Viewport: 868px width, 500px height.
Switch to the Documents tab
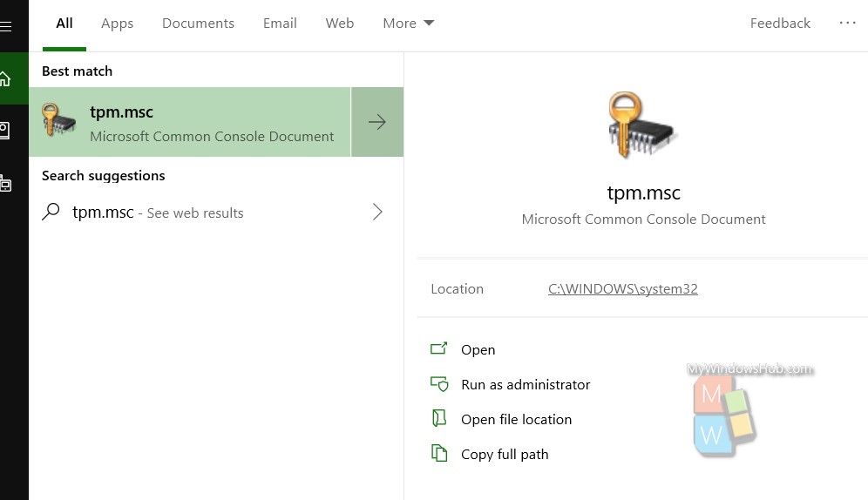(x=198, y=24)
